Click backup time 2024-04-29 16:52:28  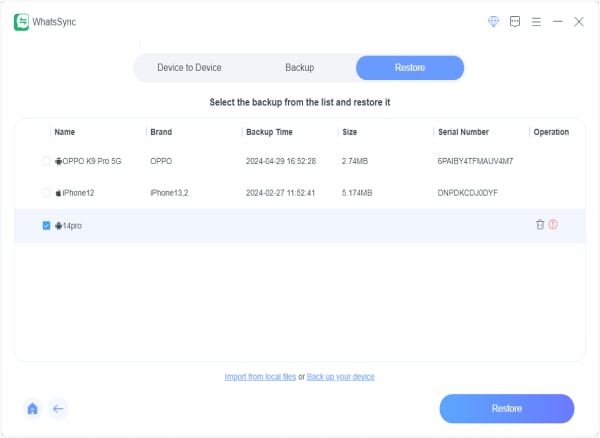281,161
